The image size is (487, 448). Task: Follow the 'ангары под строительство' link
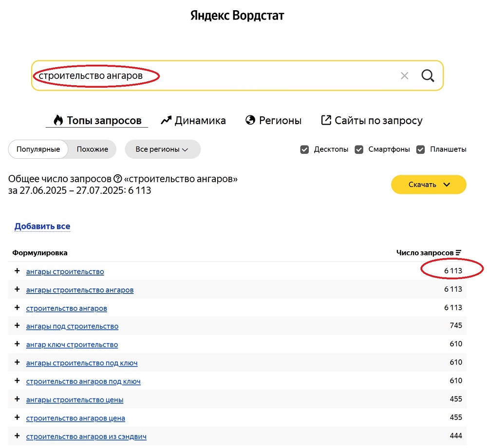coord(73,326)
